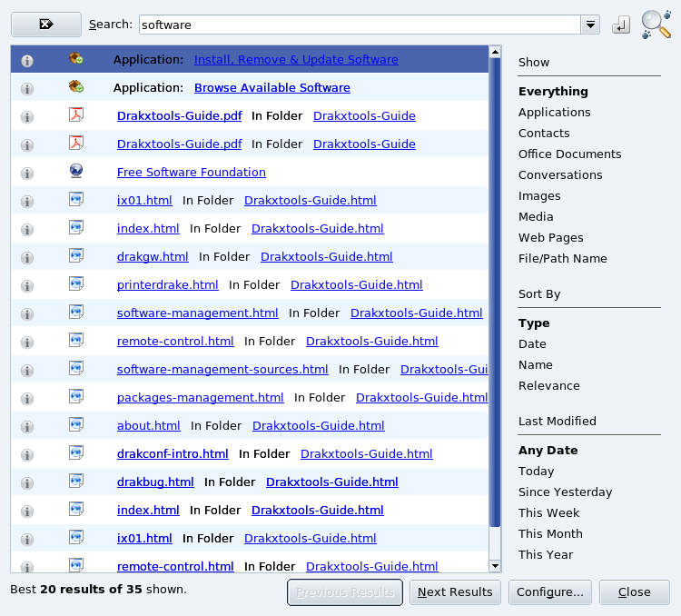Click the magnifying glass search icon
This screenshot has height=616, width=681.
pyautogui.click(x=655, y=24)
